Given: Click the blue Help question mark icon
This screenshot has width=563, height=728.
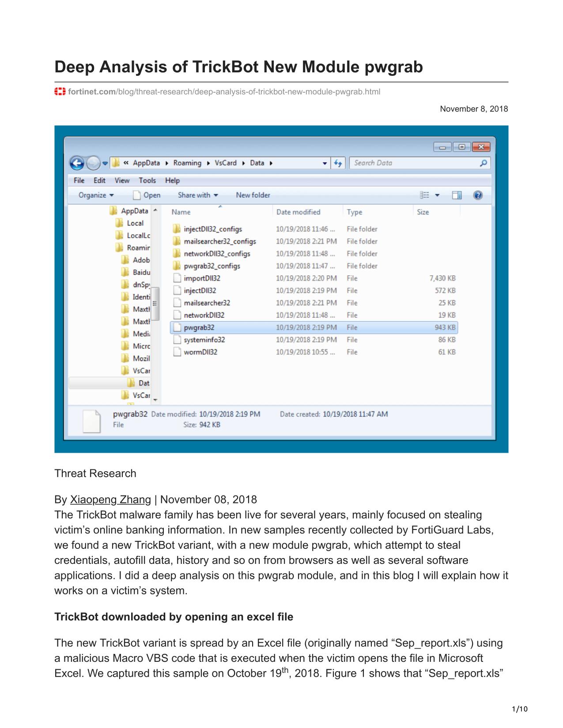Looking at the screenshot, I should tap(478, 195).
